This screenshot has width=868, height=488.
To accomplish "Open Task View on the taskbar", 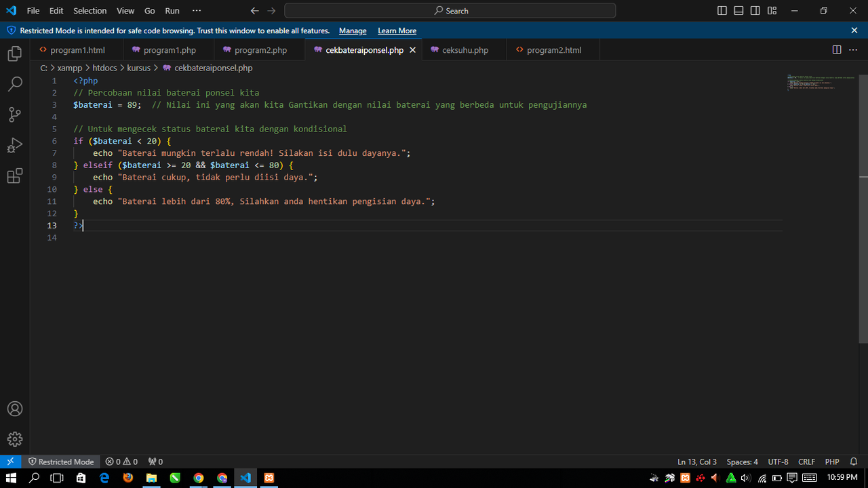I will click(58, 478).
